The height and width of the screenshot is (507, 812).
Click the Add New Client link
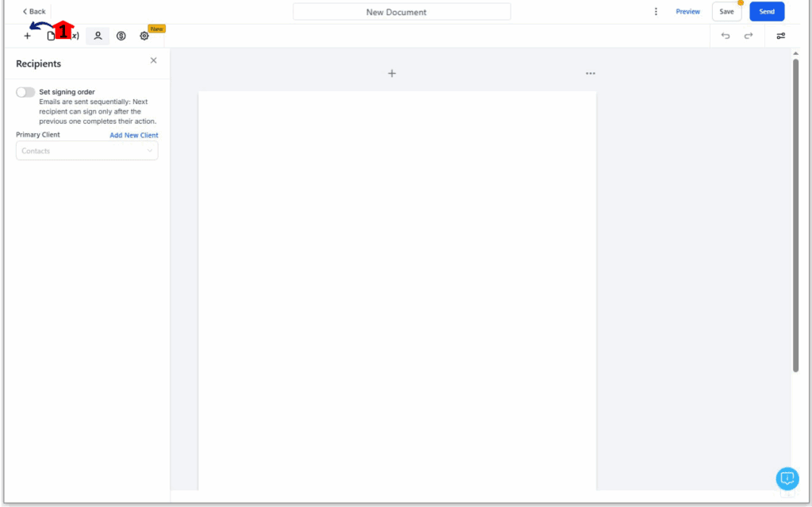133,135
